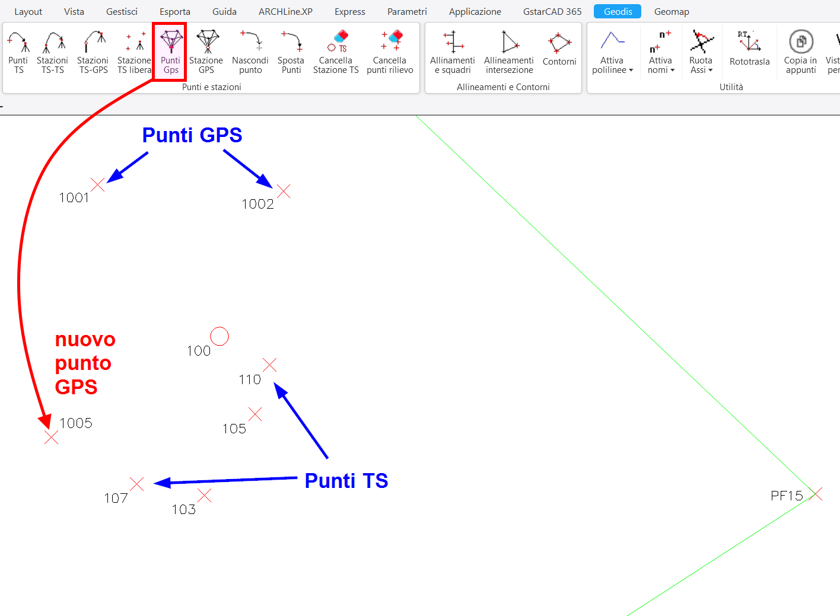Switch to the Geomap tab

(x=671, y=12)
